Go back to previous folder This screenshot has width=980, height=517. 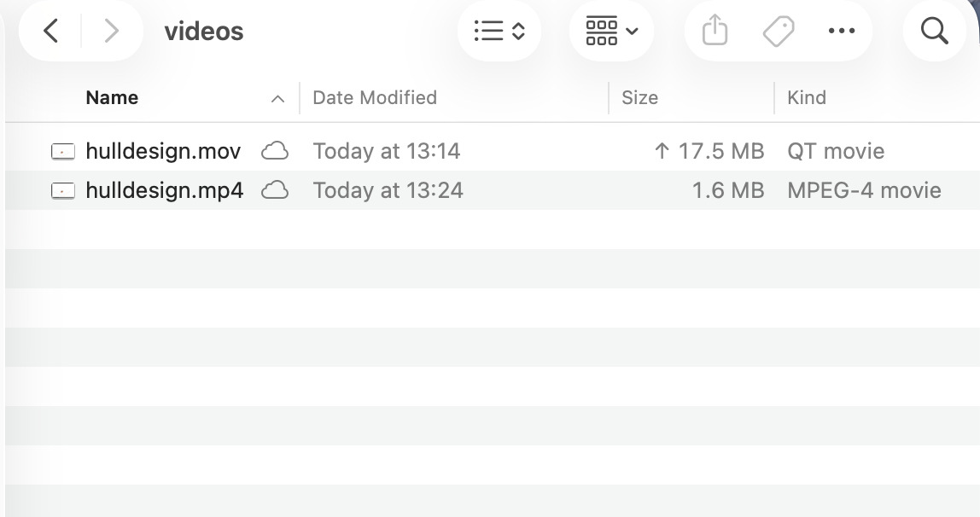point(51,32)
